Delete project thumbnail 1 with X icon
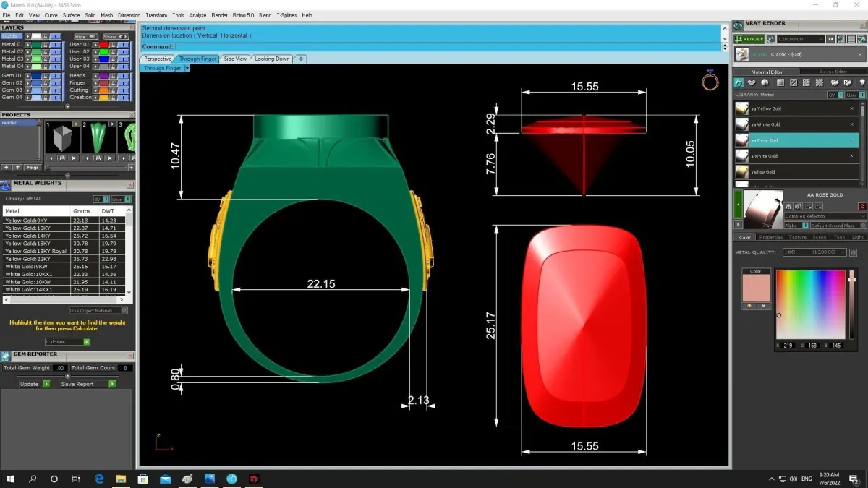 point(73,158)
